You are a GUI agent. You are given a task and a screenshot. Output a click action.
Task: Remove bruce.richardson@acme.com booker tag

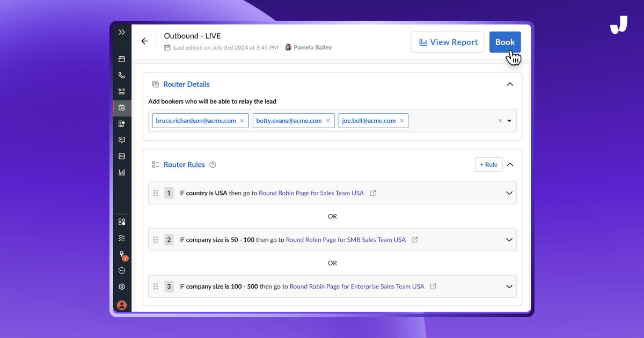[x=242, y=121]
